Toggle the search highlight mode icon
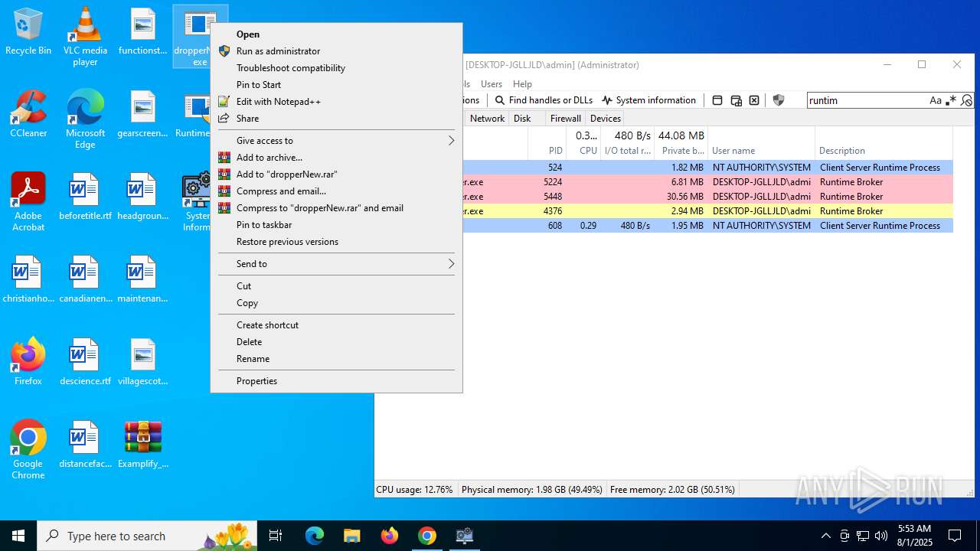 click(966, 100)
